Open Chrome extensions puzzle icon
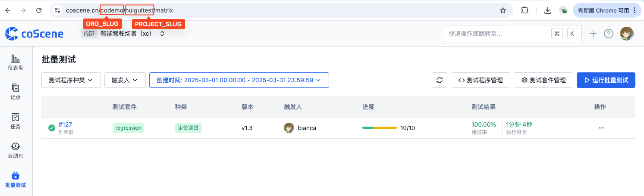This screenshot has height=196, width=644. point(525,10)
